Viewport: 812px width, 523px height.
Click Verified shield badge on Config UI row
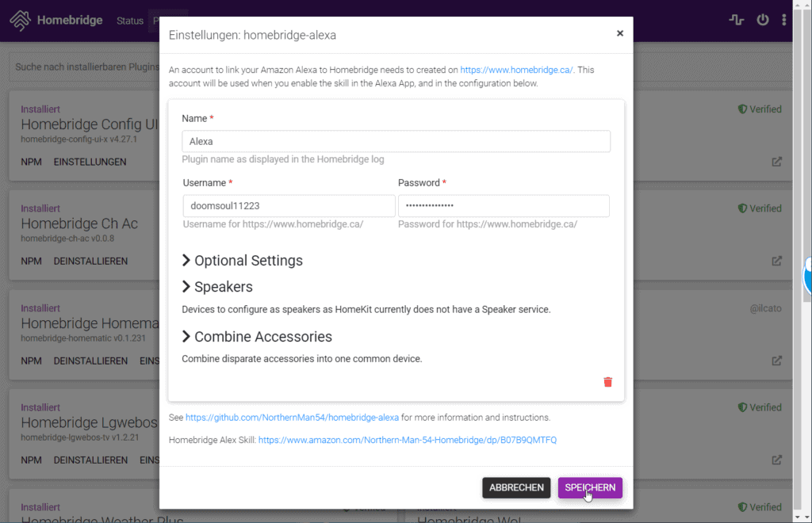[x=760, y=109]
